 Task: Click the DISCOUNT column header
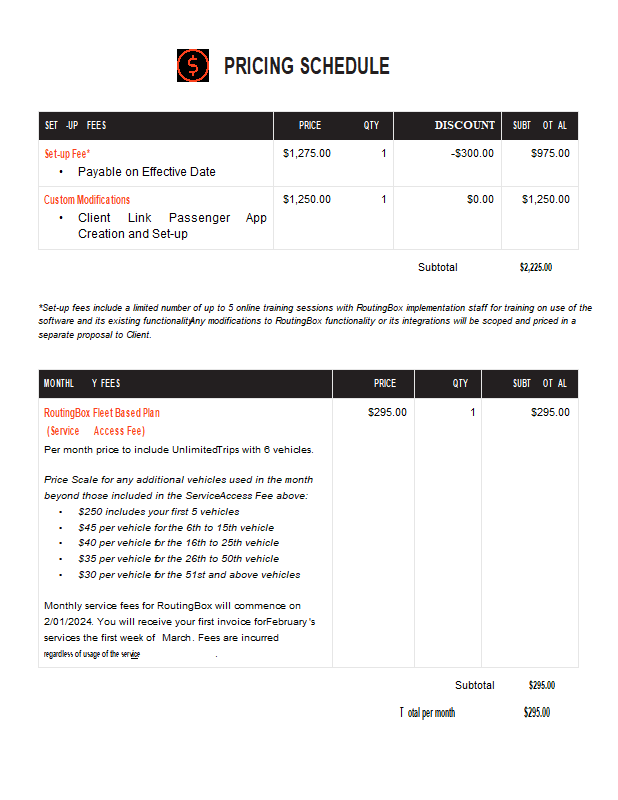point(464,126)
